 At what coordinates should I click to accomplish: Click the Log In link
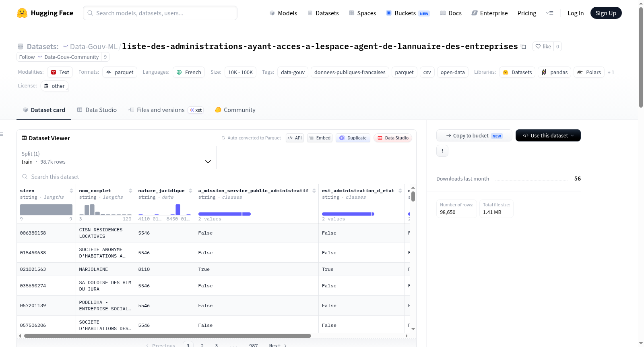pyautogui.click(x=575, y=13)
